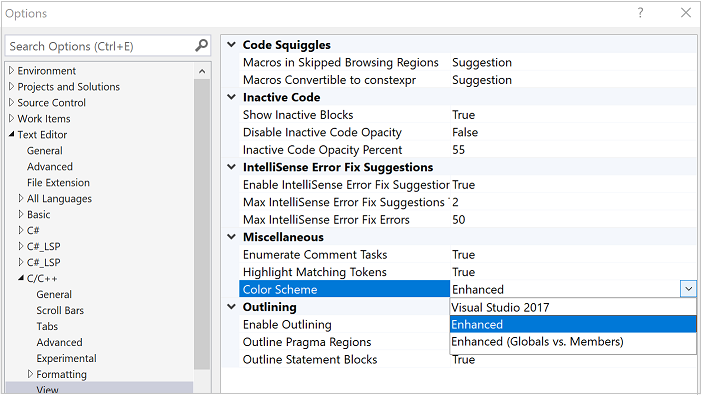Collapse IntelliSense Error Fix Suggestions section

[231, 167]
